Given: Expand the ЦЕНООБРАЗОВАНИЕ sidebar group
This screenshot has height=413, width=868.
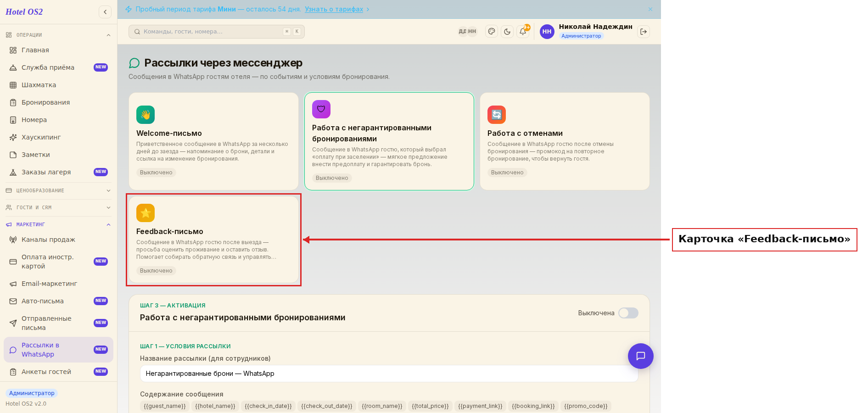Looking at the screenshot, I should (58, 190).
